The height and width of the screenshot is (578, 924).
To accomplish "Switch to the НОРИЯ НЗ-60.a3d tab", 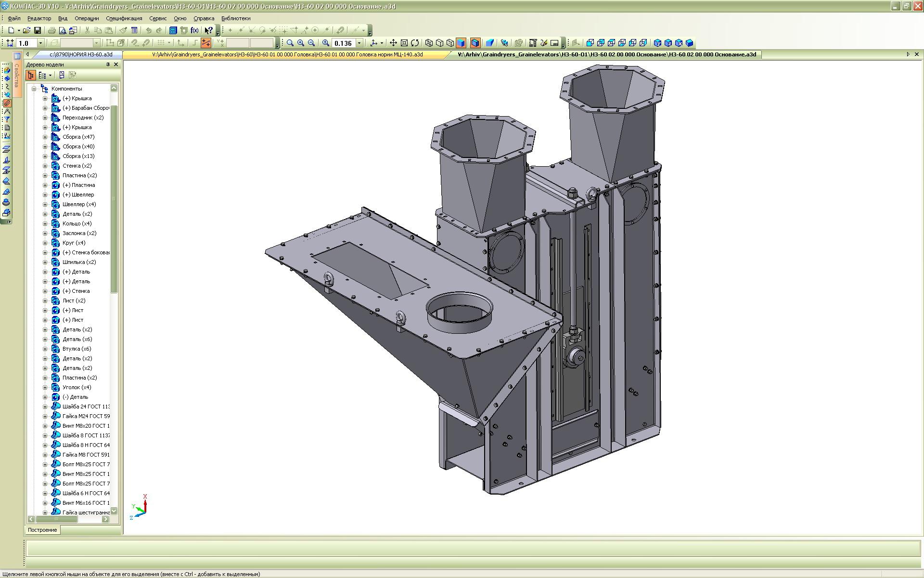I will [80, 54].
